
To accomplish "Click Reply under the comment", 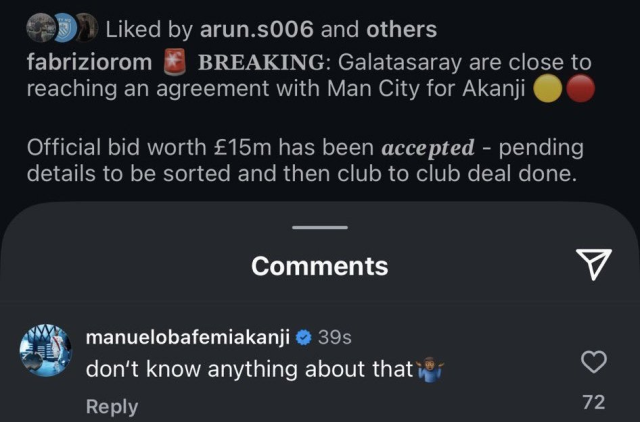I will coord(112,406).
